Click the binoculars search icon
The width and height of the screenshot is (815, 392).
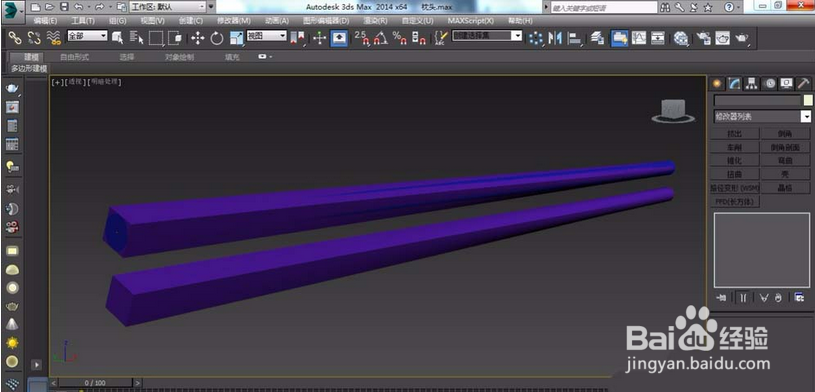665,7
